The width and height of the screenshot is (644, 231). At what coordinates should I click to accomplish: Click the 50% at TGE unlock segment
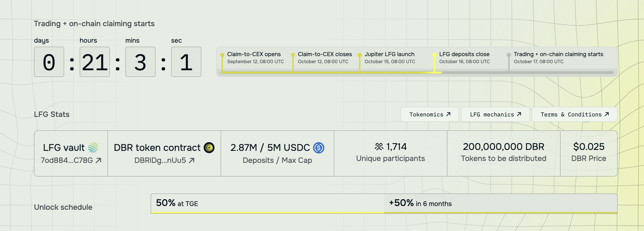tap(267, 203)
